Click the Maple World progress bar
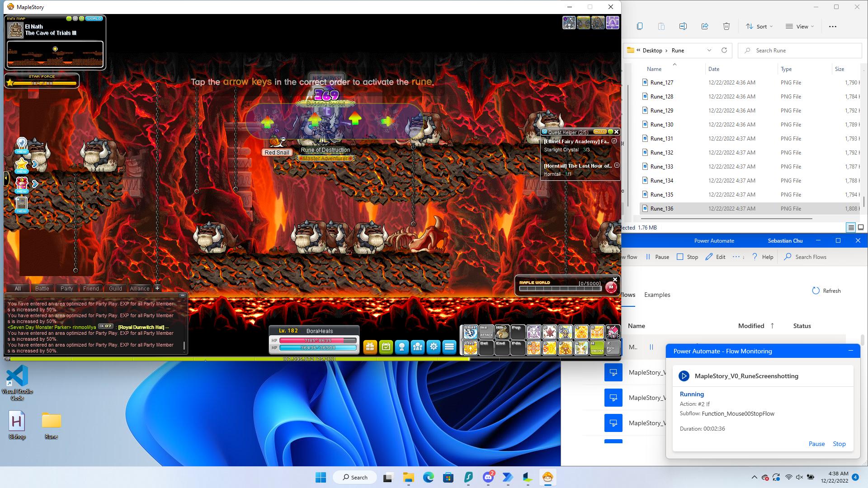 click(x=561, y=288)
